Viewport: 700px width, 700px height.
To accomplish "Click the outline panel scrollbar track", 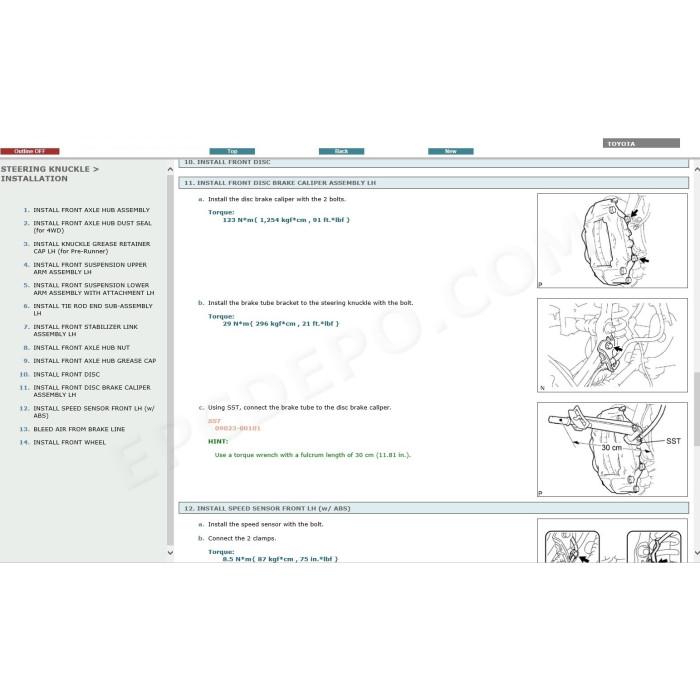I will 170,360.
